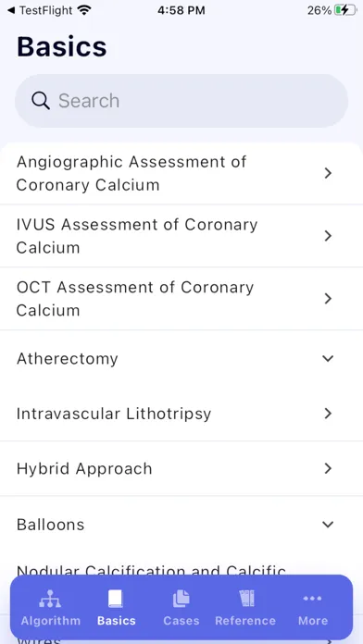
Task: Tap the Reference books icon
Action: point(247,599)
